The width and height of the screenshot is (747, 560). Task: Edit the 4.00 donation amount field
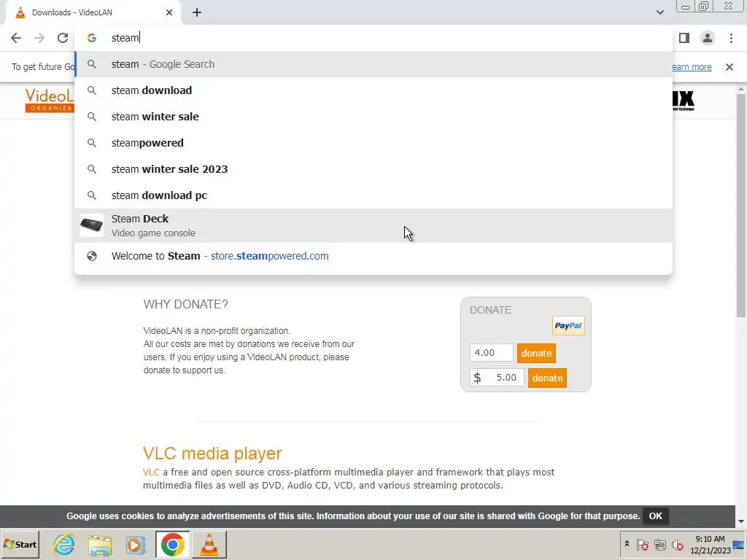(491, 353)
